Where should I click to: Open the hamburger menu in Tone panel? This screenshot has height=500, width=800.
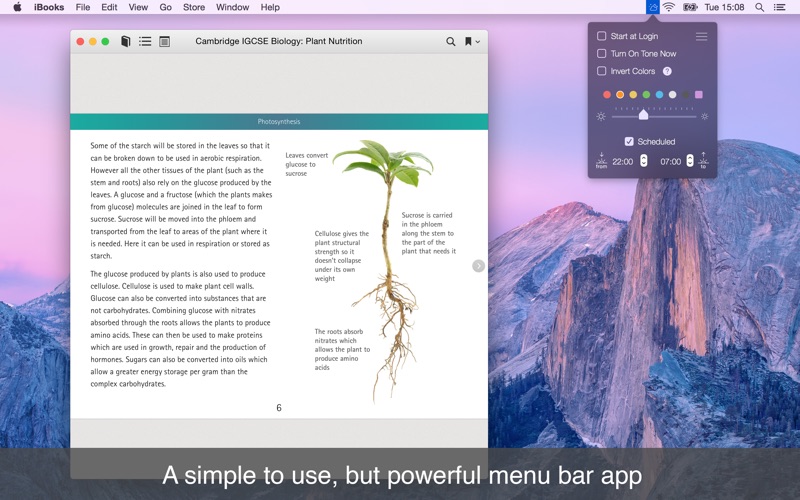click(x=701, y=36)
